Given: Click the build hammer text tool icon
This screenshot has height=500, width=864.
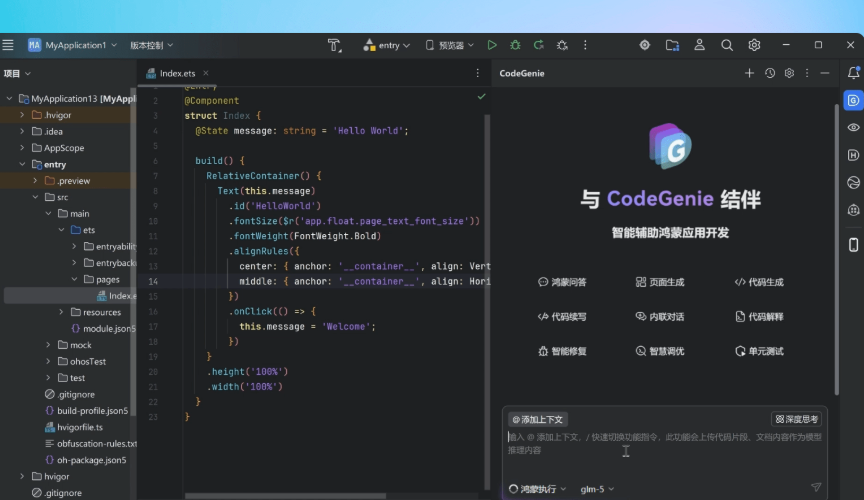Looking at the screenshot, I should (334, 45).
